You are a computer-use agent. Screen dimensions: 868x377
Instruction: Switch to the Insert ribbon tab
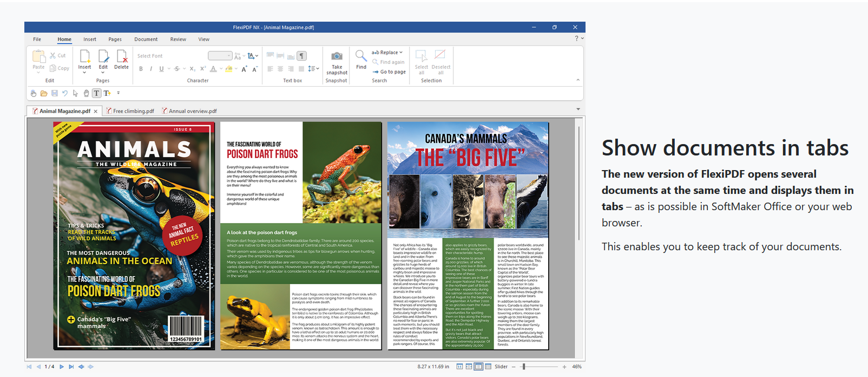click(x=90, y=40)
